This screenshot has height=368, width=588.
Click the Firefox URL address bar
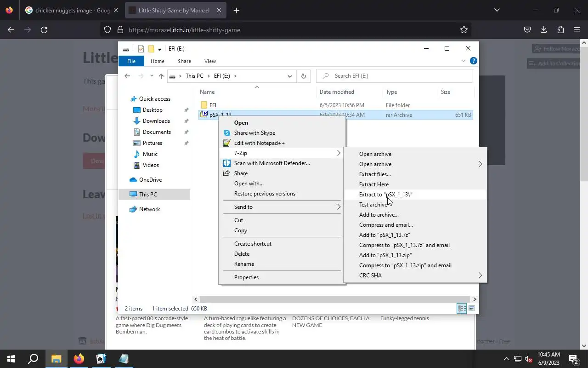285,30
